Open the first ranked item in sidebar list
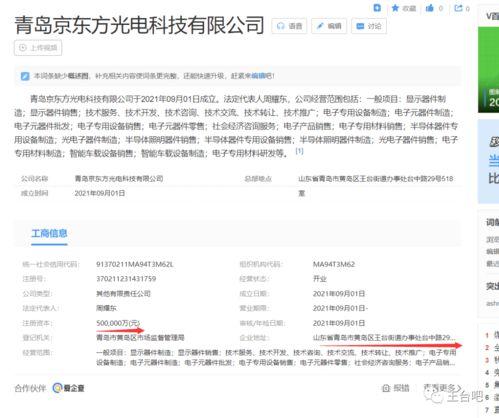 pos(492,335)
